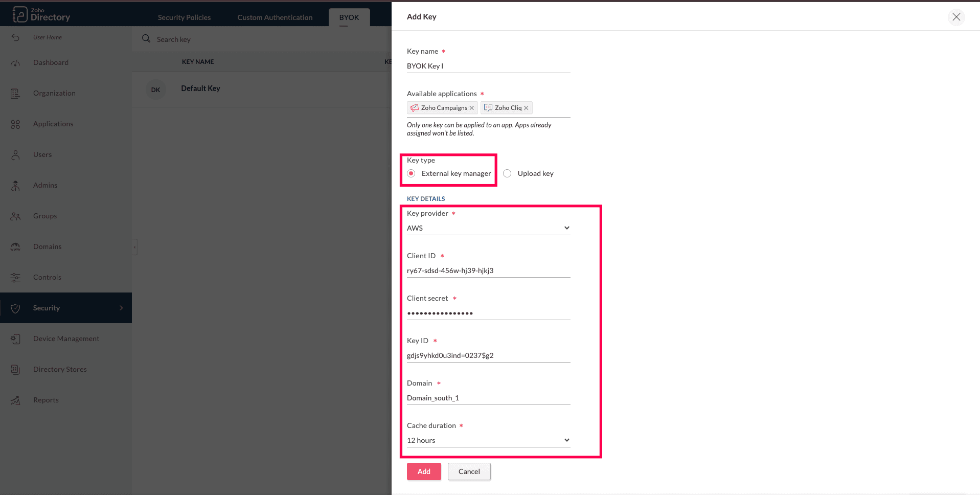Click the KEY DETAILS section heading
This screenshot has width=980, height=495.
click(x=426, y=199)
